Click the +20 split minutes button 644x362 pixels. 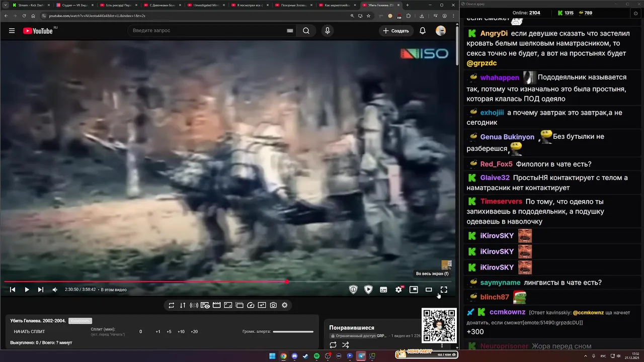pos(194,332)
